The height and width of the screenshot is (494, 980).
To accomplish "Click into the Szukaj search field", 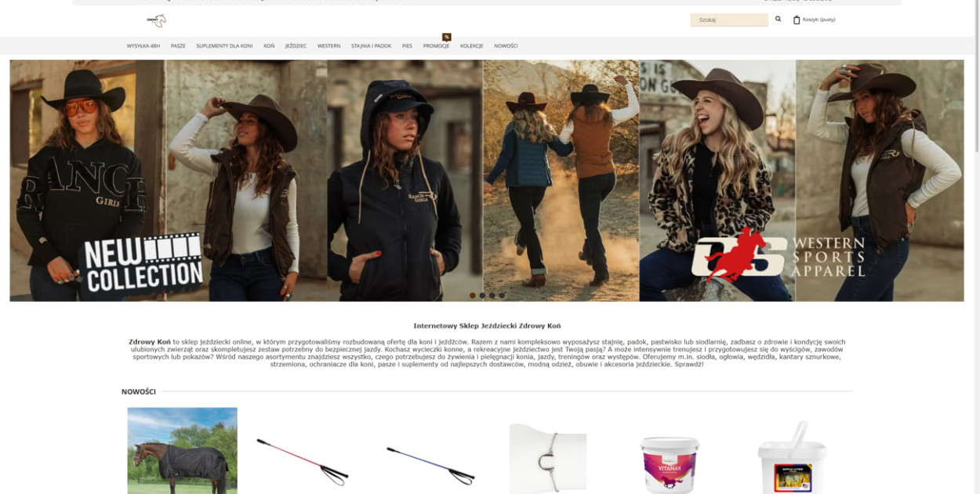I will pos(728,20).
